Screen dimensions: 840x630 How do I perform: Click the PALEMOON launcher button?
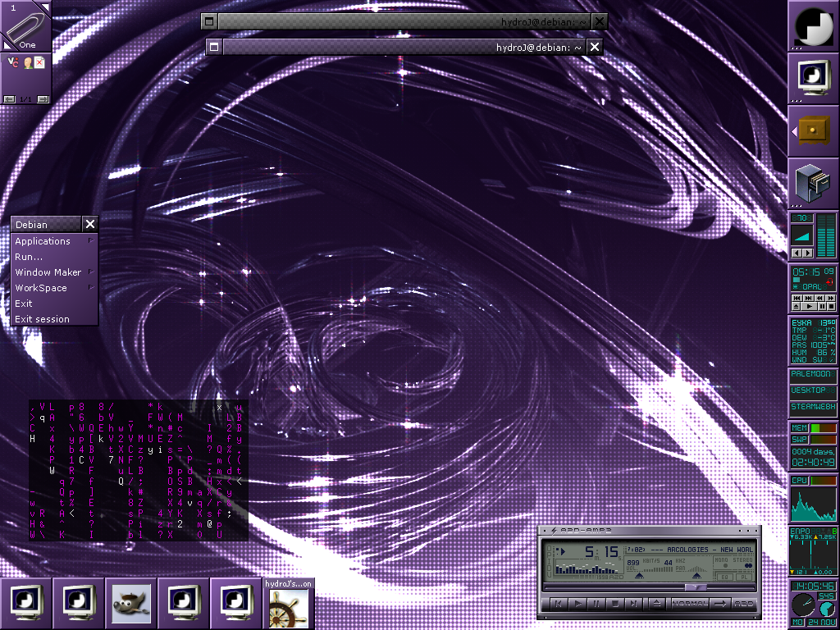(812, 374)
